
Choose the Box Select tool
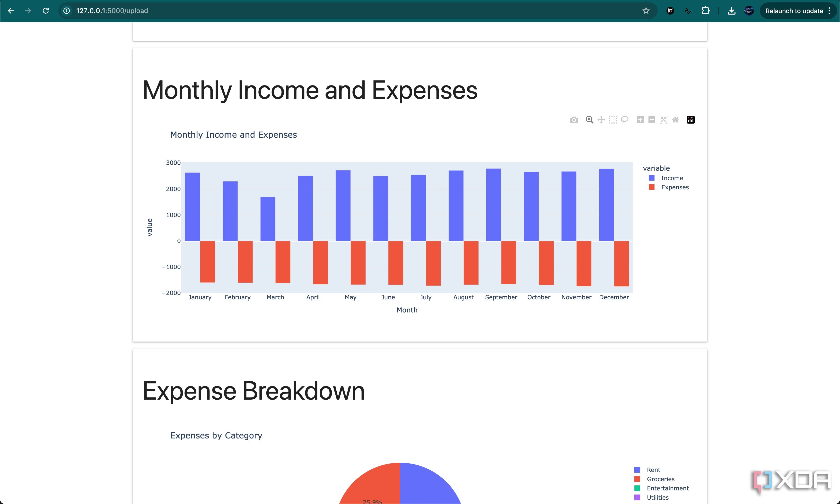pyautogui.click(x=612, y=120)
